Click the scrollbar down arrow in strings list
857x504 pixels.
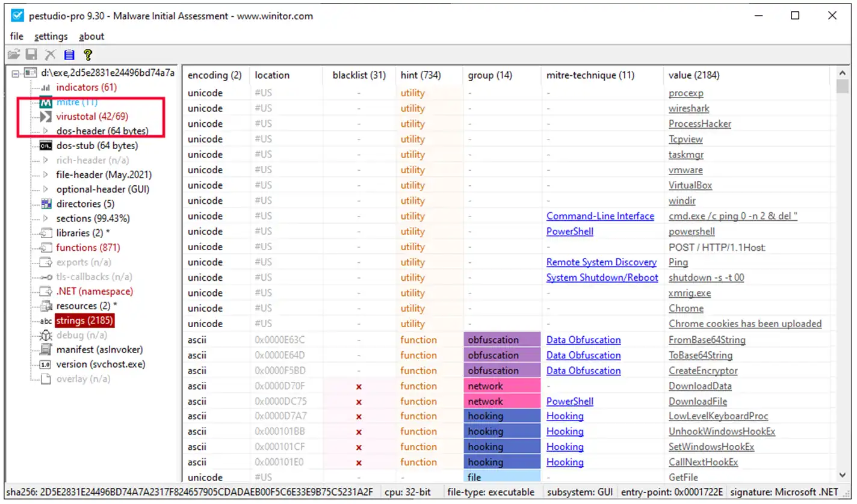842,475
